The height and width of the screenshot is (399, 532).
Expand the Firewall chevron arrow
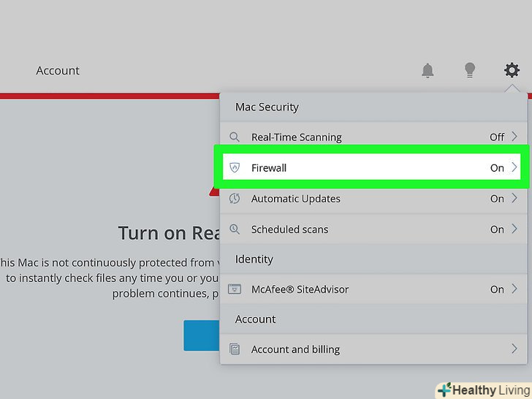click(x=514, y=167)
